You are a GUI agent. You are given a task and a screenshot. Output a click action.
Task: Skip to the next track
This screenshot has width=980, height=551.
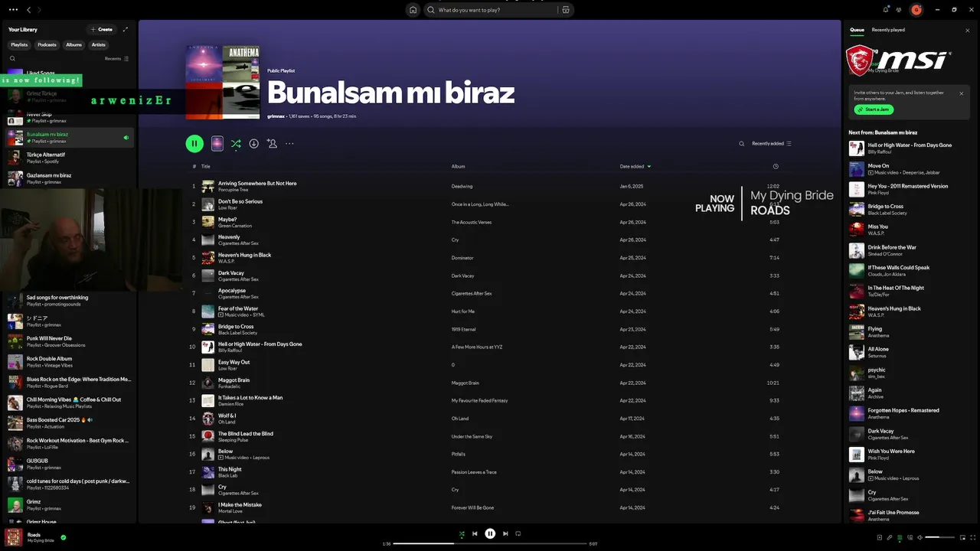point(505,533)
